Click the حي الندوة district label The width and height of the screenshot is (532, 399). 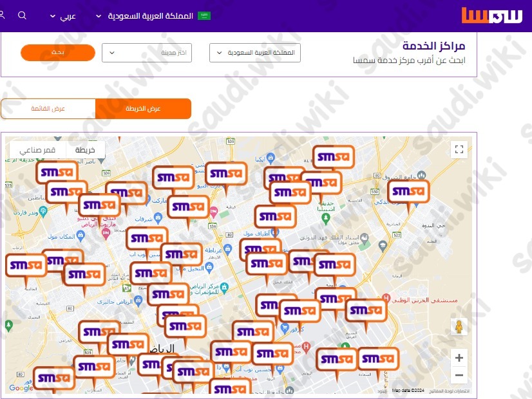pyautogui.click(x=433, y=225)
